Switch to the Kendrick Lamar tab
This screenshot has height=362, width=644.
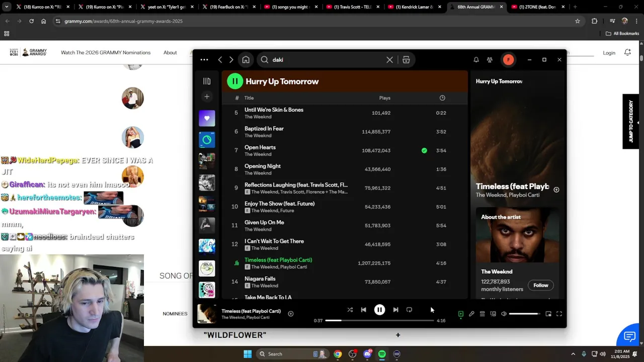point(415,7)
